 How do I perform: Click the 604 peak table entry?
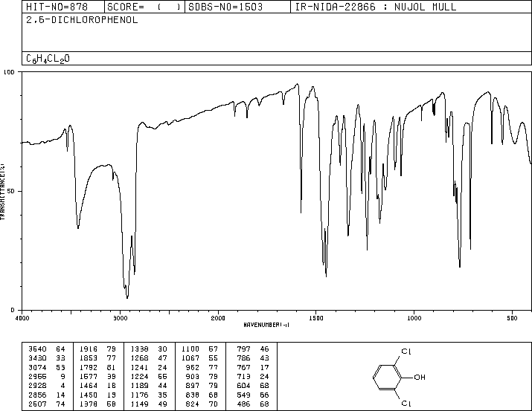254,386
